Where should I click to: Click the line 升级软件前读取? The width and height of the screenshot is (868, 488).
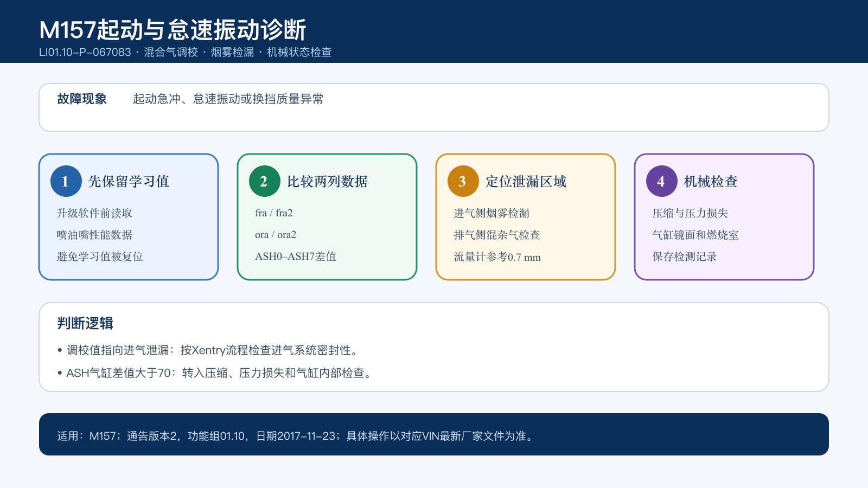coord(94,213)
